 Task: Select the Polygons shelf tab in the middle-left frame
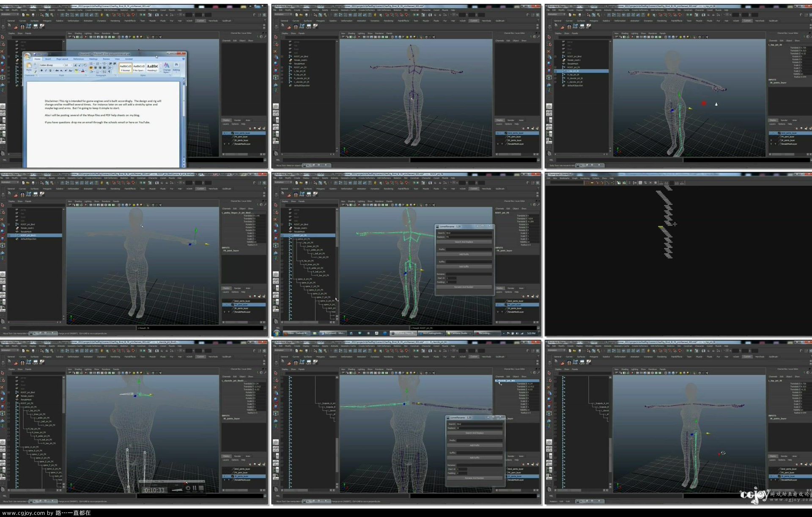click(47, 189)
